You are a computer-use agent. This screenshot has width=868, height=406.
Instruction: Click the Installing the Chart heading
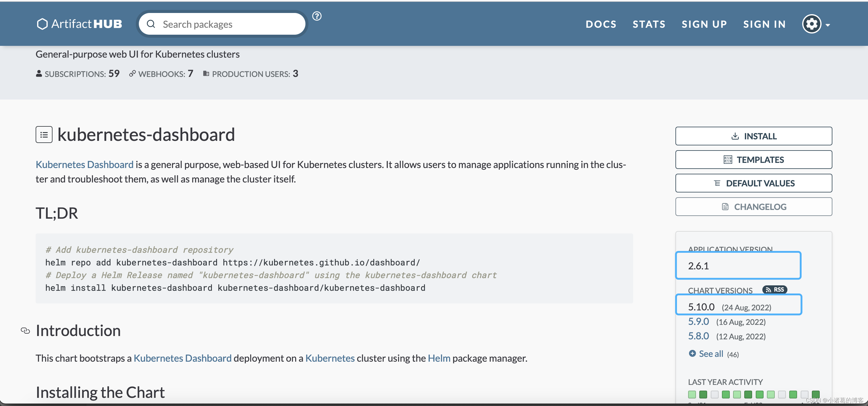[x=100, y=392]
